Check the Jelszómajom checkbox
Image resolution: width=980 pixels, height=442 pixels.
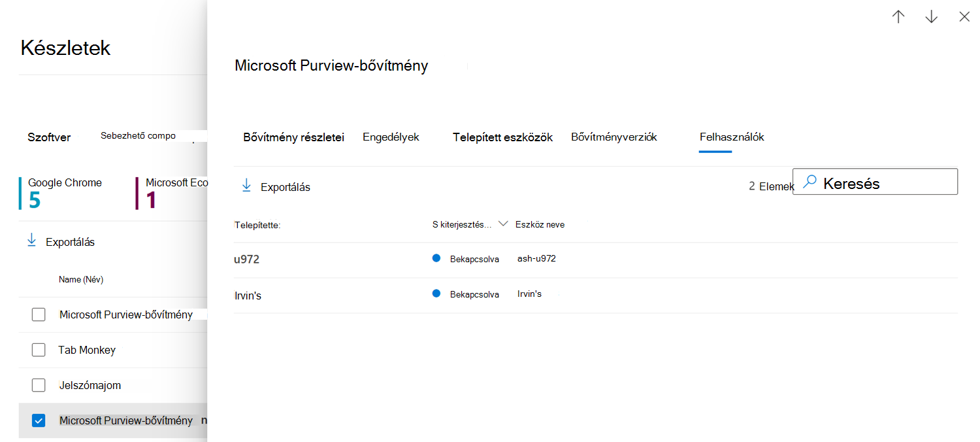click(39, 385)
